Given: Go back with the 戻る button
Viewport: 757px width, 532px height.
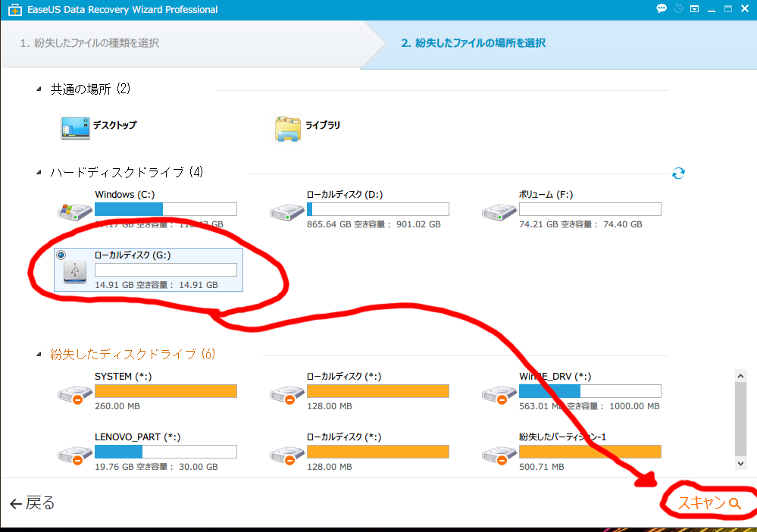Looking at the screenshot, I should [x=32, y=503].
